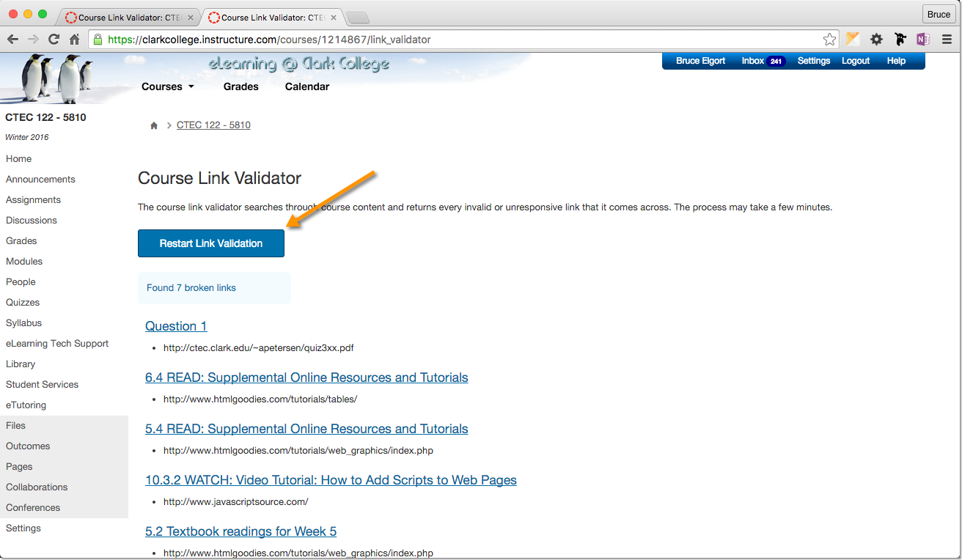Bookmark page with the star icon
Image resolution: width=962 pixels, height=560 pixels.
[x=829, y=40]
